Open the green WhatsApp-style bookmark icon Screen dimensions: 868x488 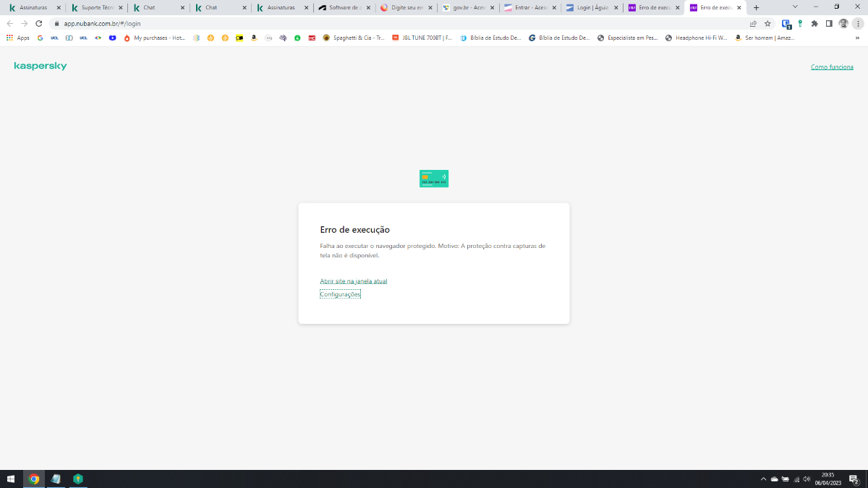click(297, 38)
